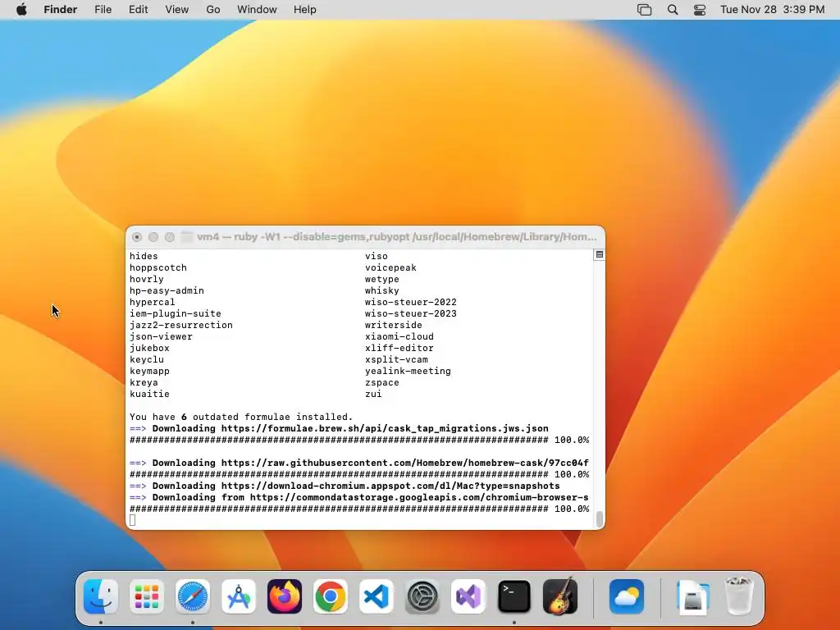Close the Terminal window

[137, 237]
